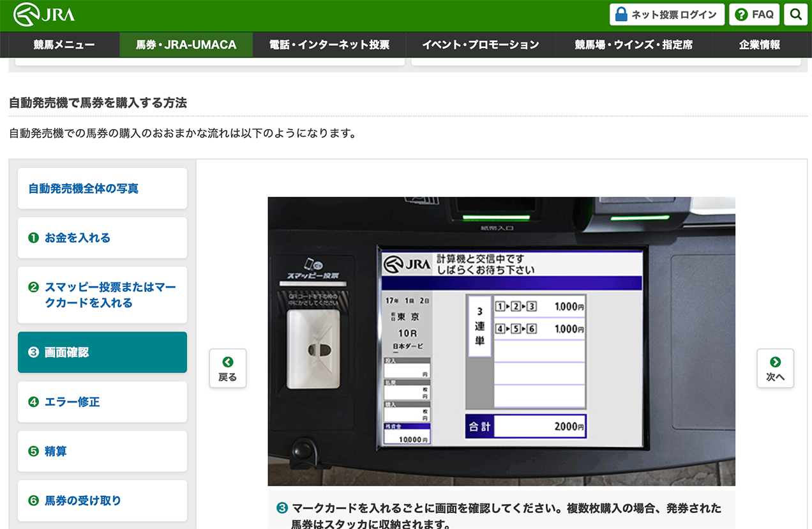The width and height of the screenshot is (812, 529).
Task: Click the 戻る back arrow icon
Action: pos(227,362)
